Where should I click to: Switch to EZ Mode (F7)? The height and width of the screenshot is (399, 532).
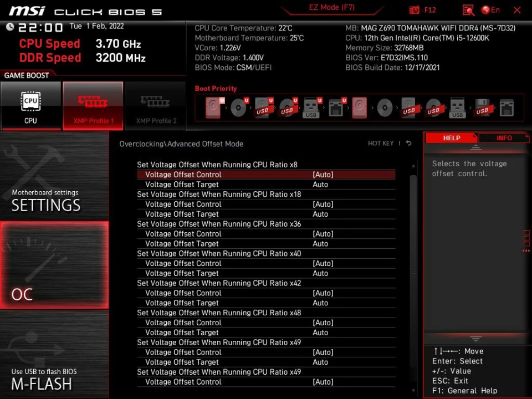331,8
